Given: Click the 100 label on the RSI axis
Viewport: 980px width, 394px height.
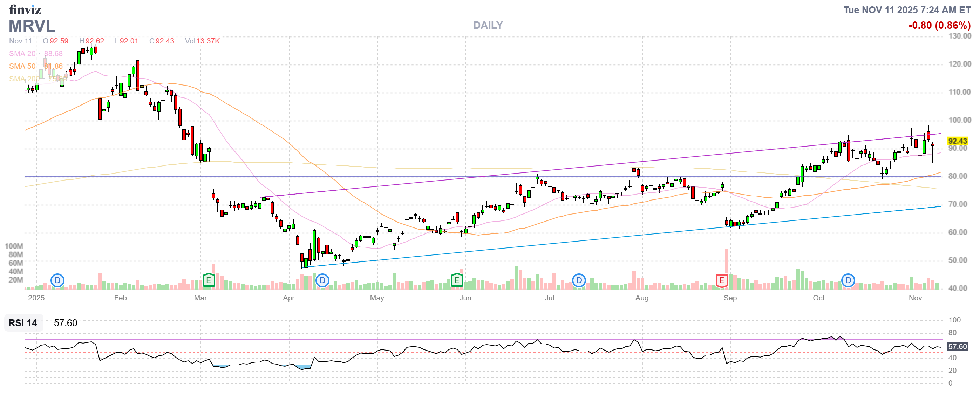Looking at the screenshot, I should (954, 320).
